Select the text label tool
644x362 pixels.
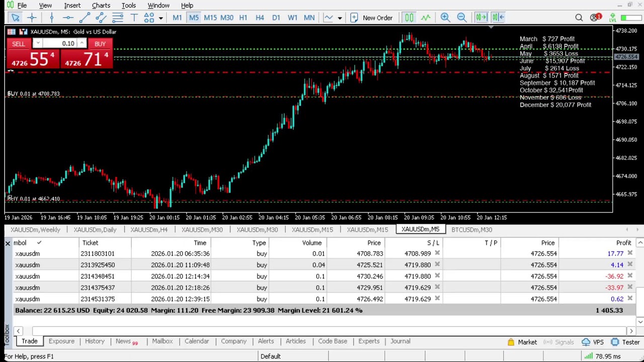[x=134, y=18]
